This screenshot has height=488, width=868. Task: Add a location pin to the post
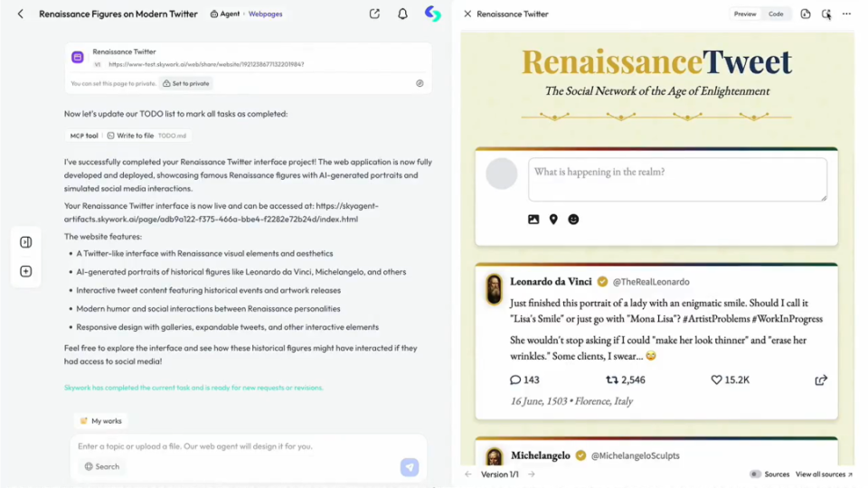553,219
